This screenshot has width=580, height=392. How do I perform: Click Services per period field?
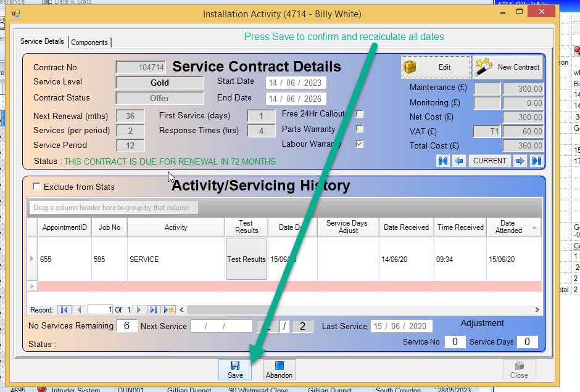130,131
